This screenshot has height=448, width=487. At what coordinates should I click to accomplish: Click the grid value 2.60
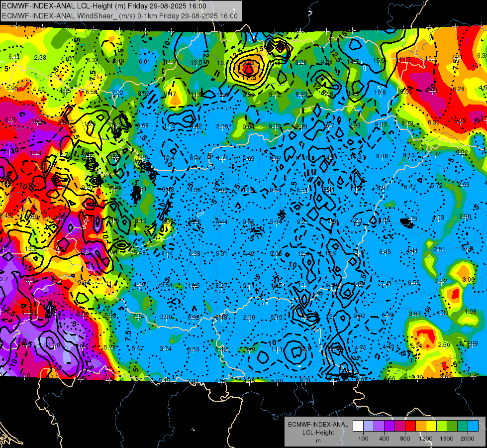249,318
